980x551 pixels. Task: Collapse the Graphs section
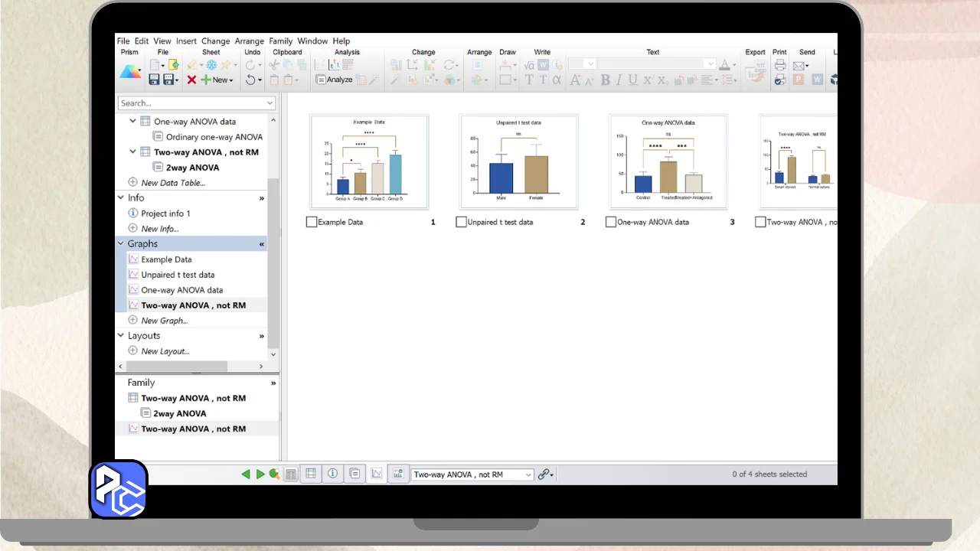pyautogui.click(x=120, y=243)
